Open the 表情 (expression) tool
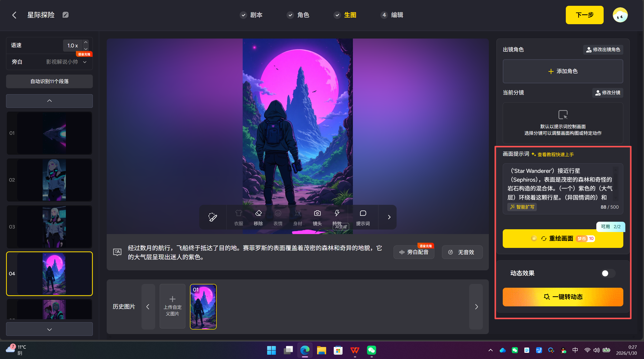 277,217
